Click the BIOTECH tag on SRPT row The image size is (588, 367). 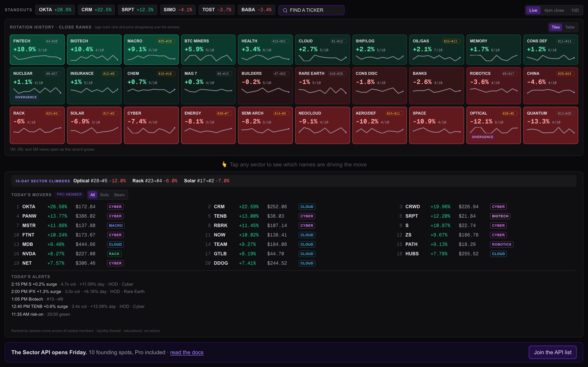point(500,216)
